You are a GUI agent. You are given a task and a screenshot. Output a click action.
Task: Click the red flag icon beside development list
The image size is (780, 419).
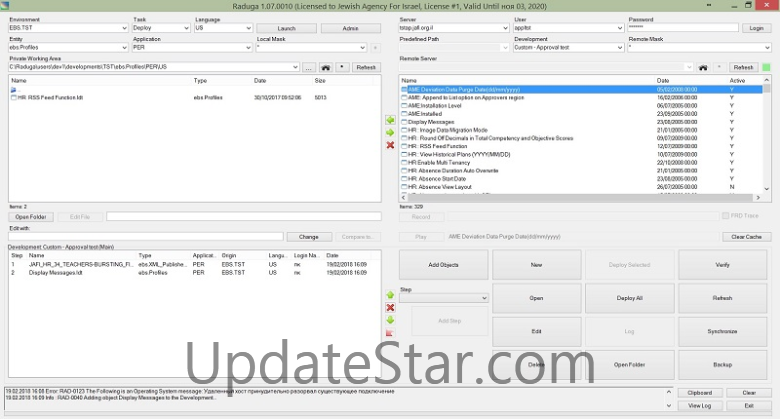point(390,332)
